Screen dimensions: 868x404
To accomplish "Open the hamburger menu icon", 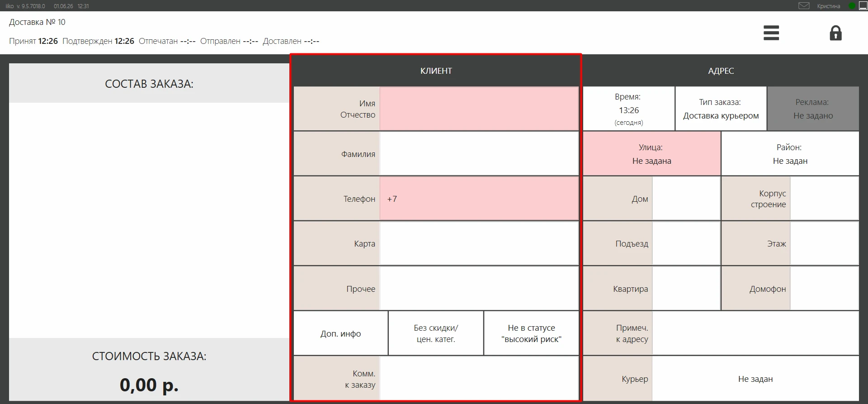I will [x=771, y=33].
